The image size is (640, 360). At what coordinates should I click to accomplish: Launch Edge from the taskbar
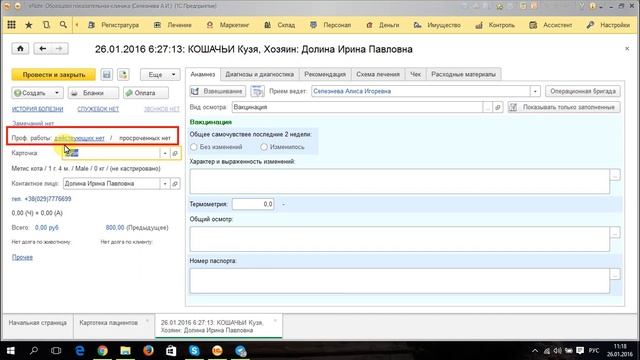[80, 350]
